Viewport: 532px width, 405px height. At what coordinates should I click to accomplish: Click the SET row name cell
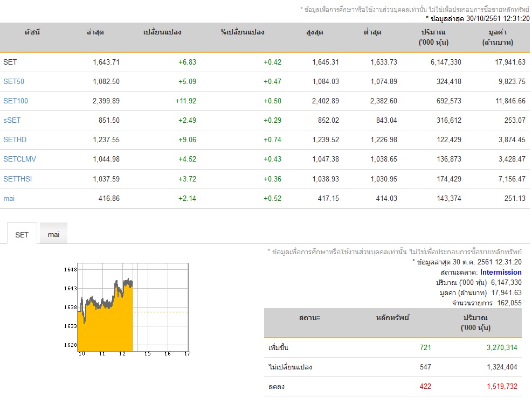10,62
